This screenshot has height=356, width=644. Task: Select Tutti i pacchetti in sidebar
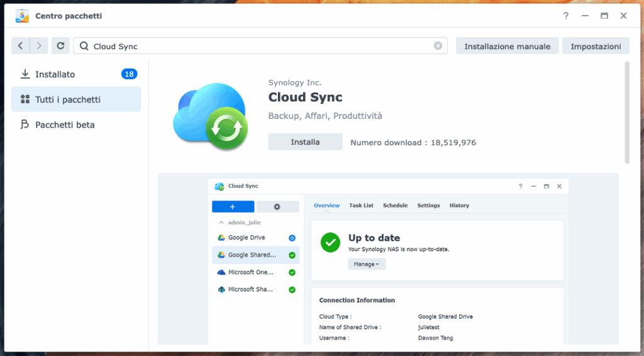[x=67, y=99]
